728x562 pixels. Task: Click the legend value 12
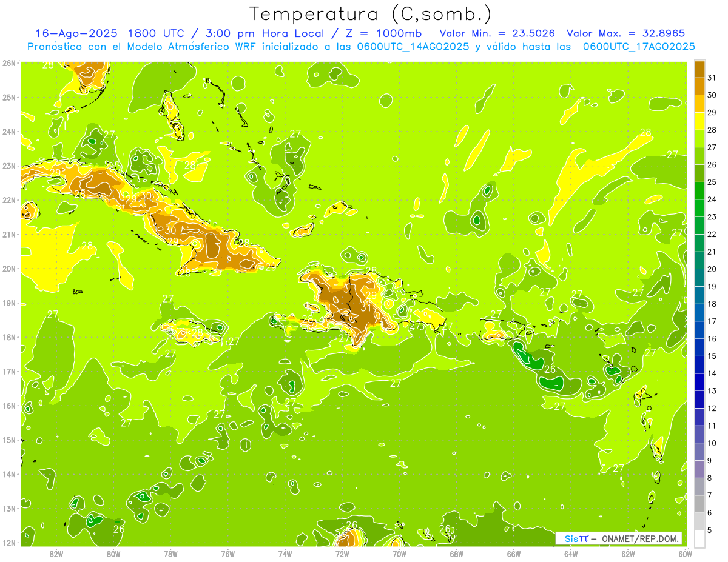pyautogui.click(x=712, y=408)
